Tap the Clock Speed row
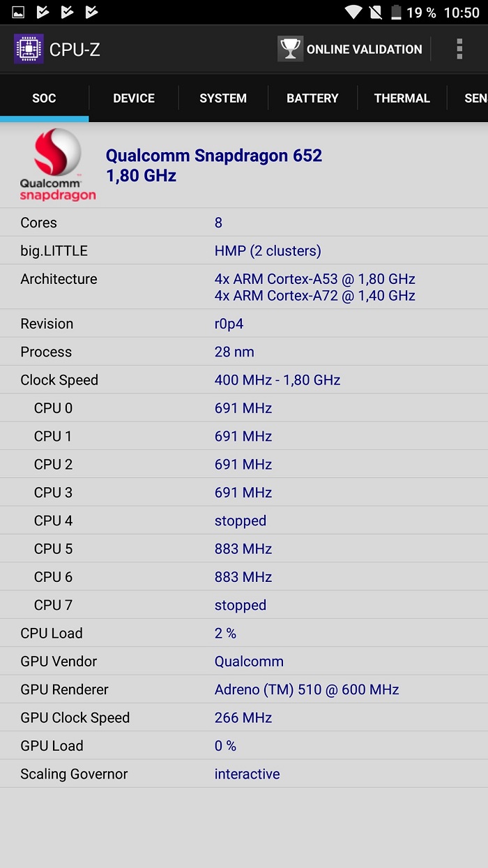The height and width of the screenshot is (868, 488). [244, 380]
